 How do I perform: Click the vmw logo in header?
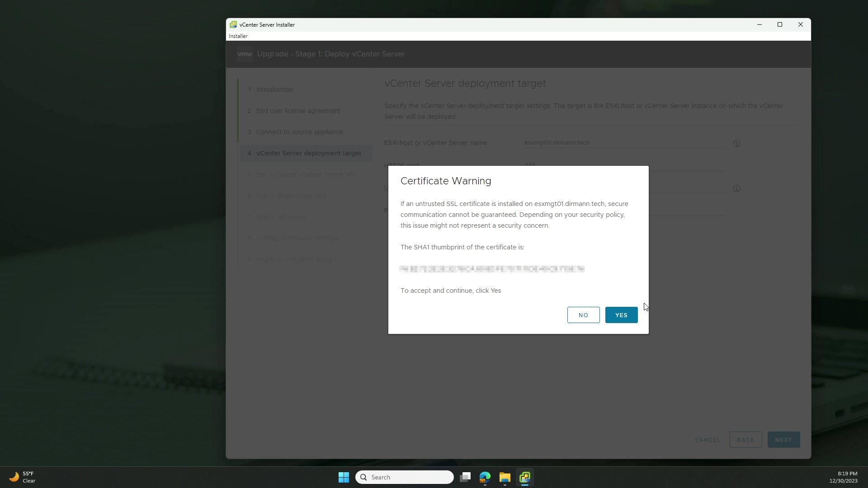pyautogui.click(x=245, y=54)
